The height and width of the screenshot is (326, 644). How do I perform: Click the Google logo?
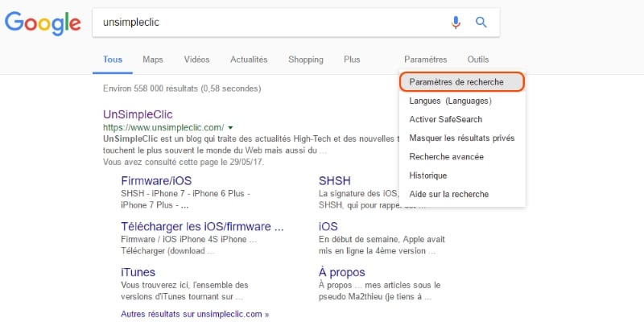coord(43,23)
